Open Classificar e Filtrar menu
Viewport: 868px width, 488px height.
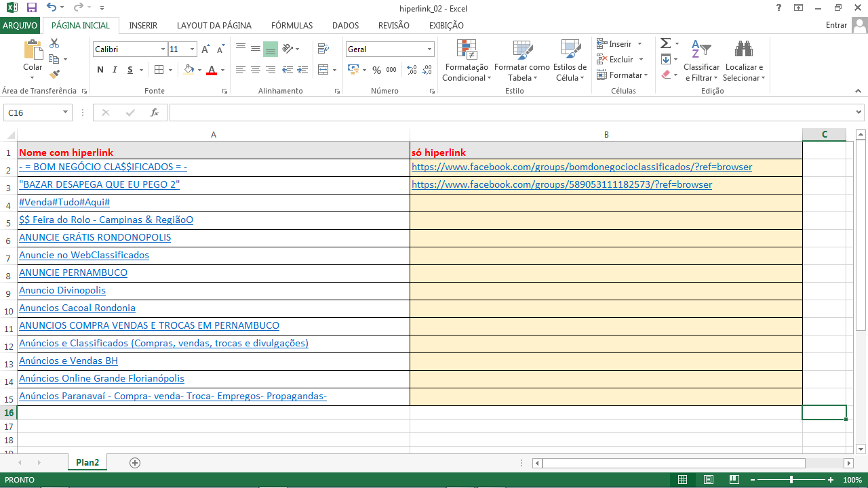[x=702, y=60]
